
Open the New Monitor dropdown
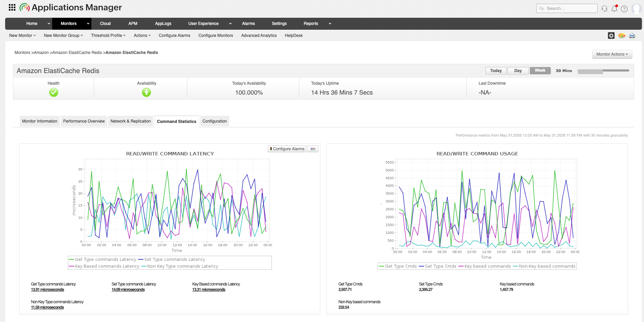[x=23, y=36]
